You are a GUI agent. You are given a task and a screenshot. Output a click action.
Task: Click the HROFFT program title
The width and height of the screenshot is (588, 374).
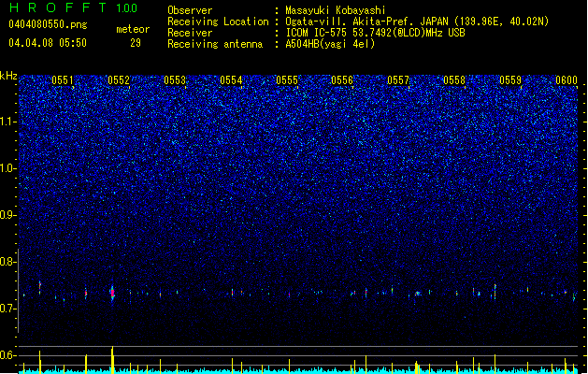coord(58,7)
